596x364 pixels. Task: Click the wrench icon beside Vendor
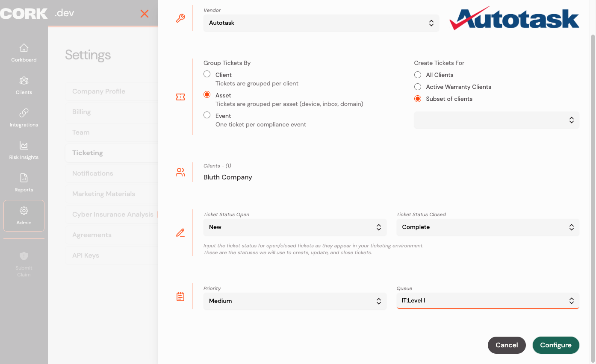coord(180,18)
